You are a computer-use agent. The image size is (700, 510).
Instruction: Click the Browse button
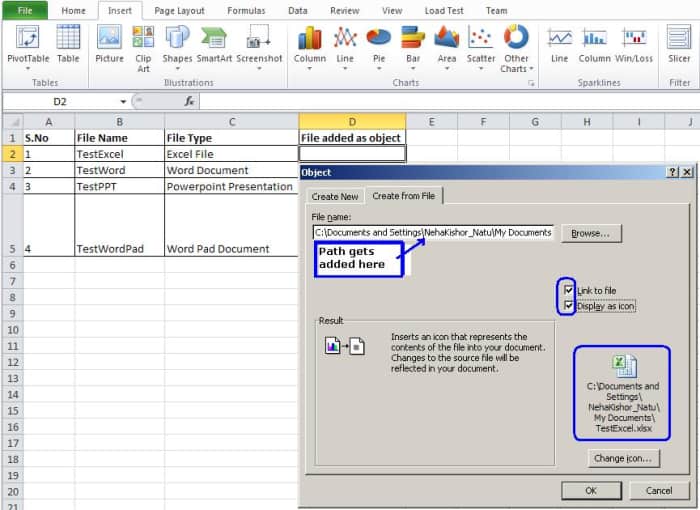point(591,233)
